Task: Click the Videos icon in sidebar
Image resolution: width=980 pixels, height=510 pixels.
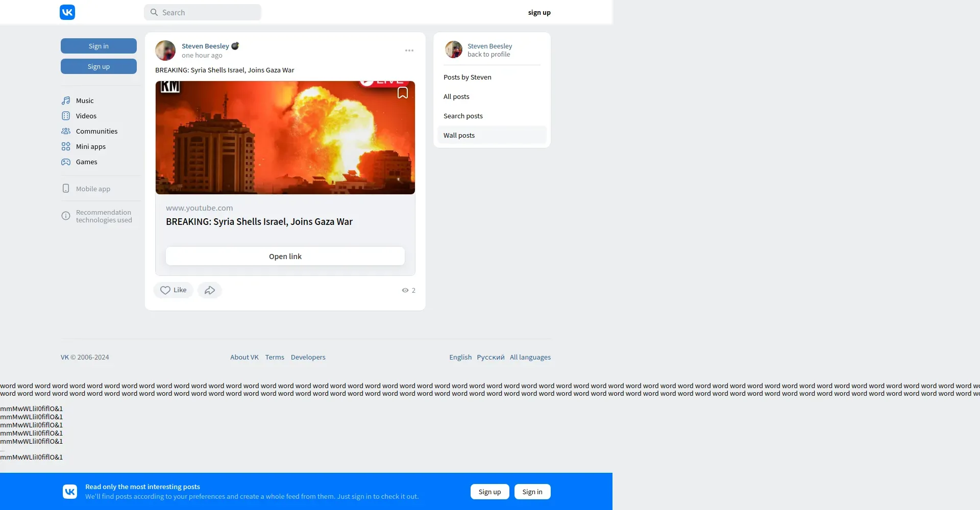Action: coord(66,116)
